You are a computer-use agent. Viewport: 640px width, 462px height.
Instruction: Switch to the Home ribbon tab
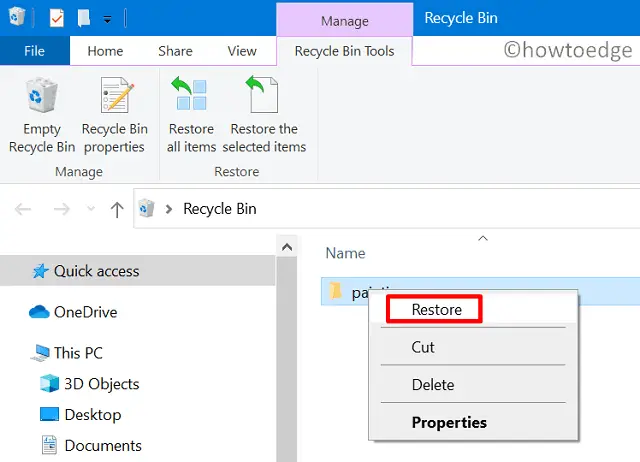tap(105, 51)
